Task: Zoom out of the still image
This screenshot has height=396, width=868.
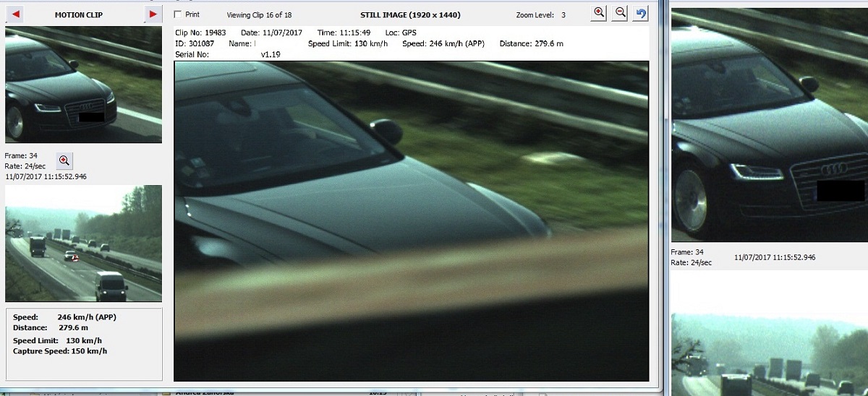Action: [620, 13]
